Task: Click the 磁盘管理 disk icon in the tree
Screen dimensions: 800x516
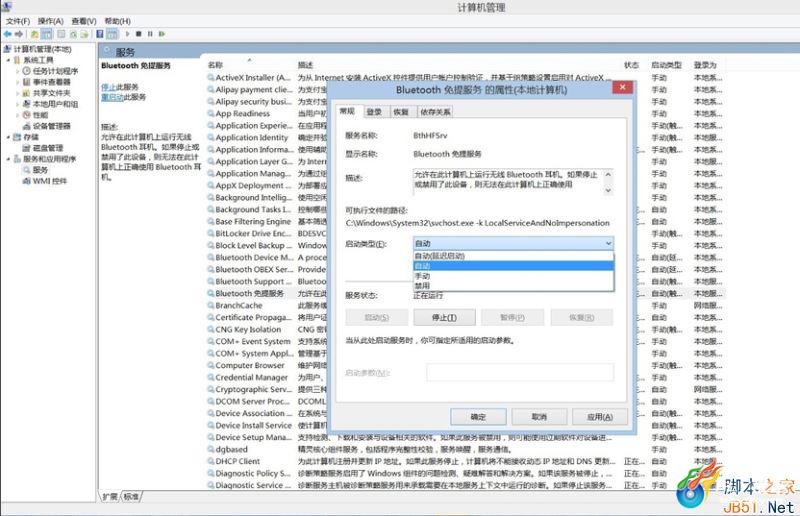Action: pyautogui.click(x=27, y=148)
